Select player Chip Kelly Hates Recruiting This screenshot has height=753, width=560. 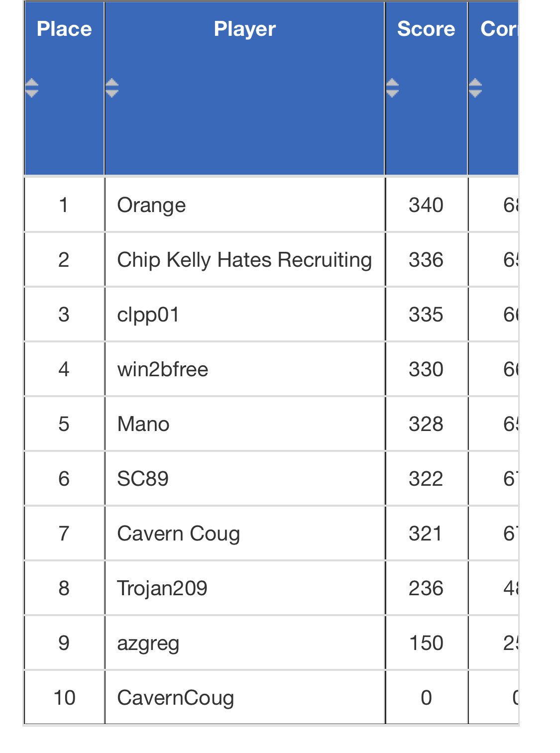244,260
